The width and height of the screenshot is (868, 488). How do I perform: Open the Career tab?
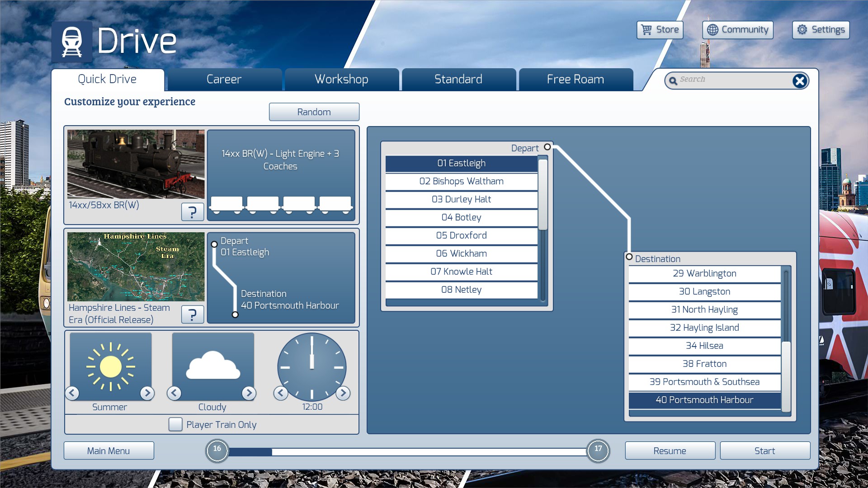(224, 80)
